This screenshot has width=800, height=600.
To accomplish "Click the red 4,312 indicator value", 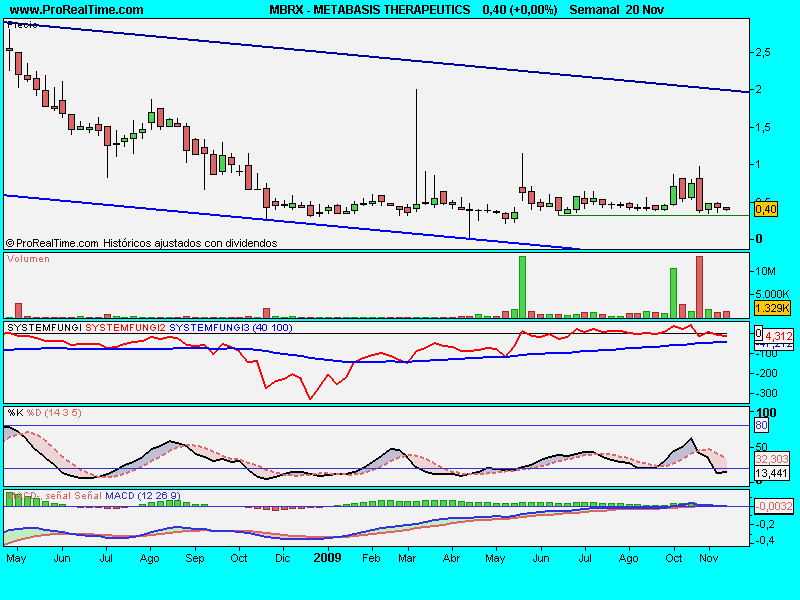I will 779,336.
